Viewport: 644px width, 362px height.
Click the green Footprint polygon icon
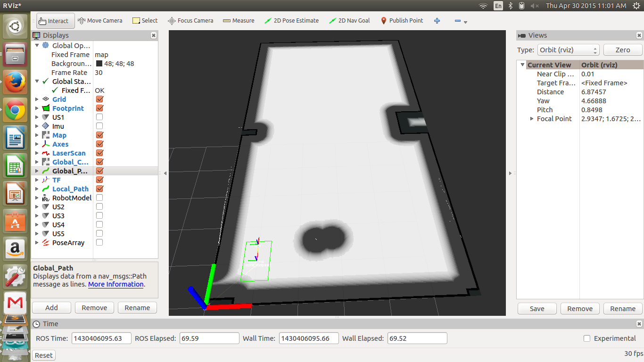click(x=45, y=108)
